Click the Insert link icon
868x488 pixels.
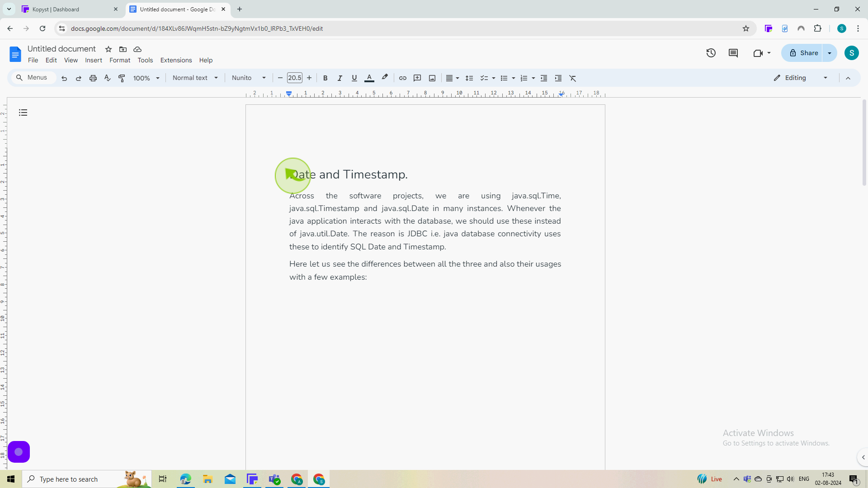(x=403, y=78)
